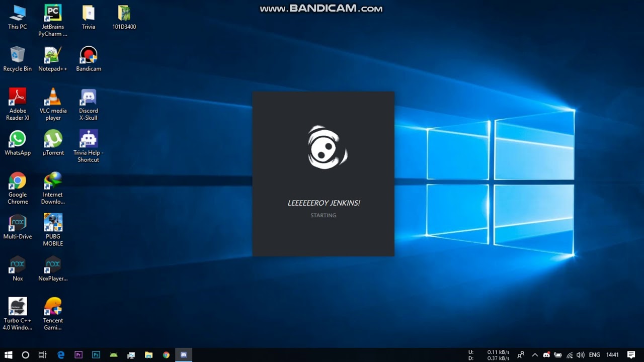Select the 101D3400 archive icon
Image resolution: width=644 pixels, height=362 pixels.
tap(124, 17)
